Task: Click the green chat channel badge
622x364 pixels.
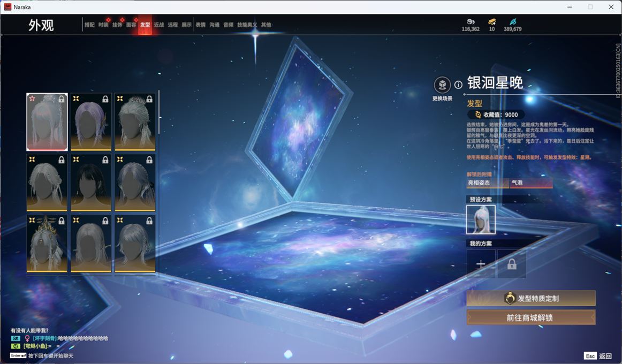Action: pyautogui.click(x=16, y=346)
